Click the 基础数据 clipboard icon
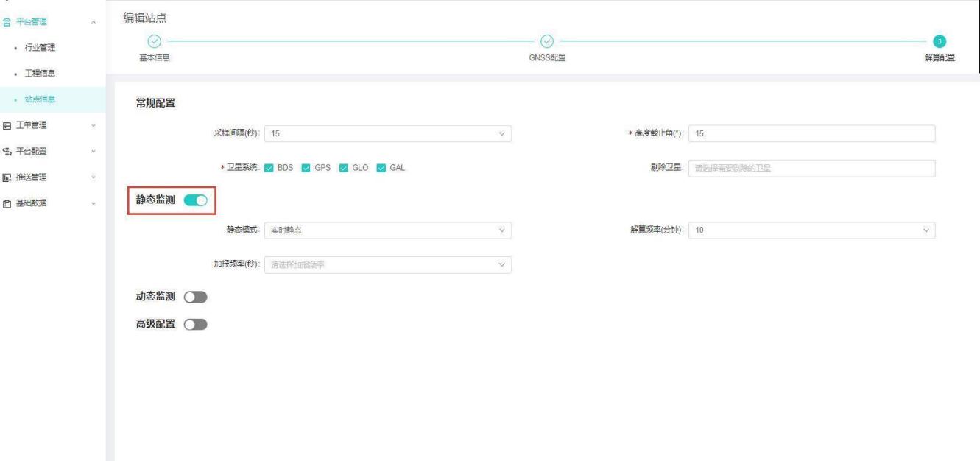980x461 pixels. coord(7,203)
